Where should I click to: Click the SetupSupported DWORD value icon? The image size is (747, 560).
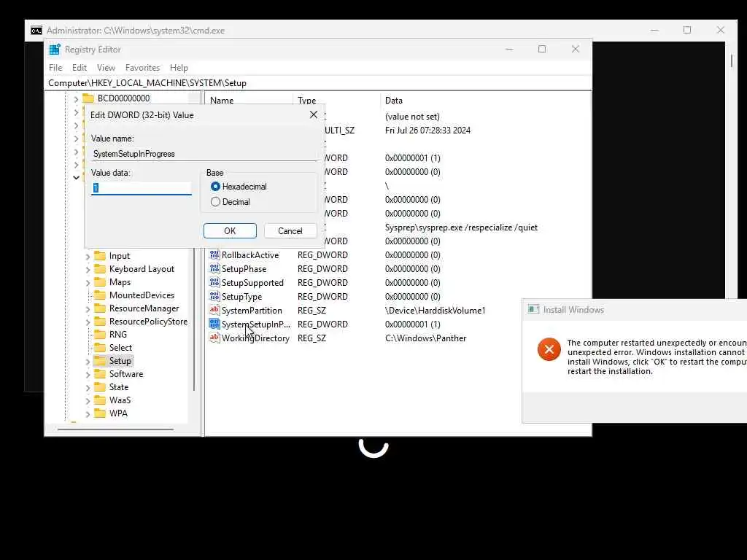click(214, 282)
